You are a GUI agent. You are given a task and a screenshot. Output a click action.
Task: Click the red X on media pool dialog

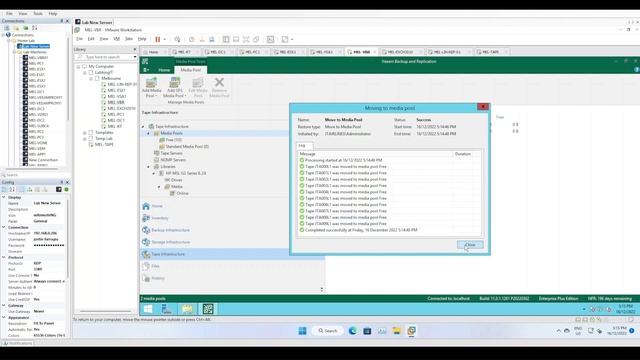(483, 107)
